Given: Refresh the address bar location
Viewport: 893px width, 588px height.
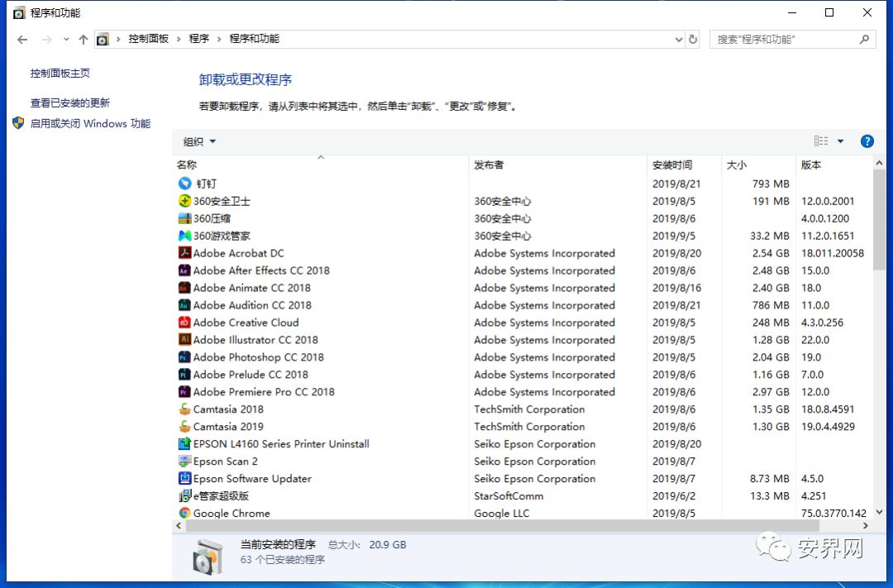Looking at the screenshot, I should tap(693, 40).
